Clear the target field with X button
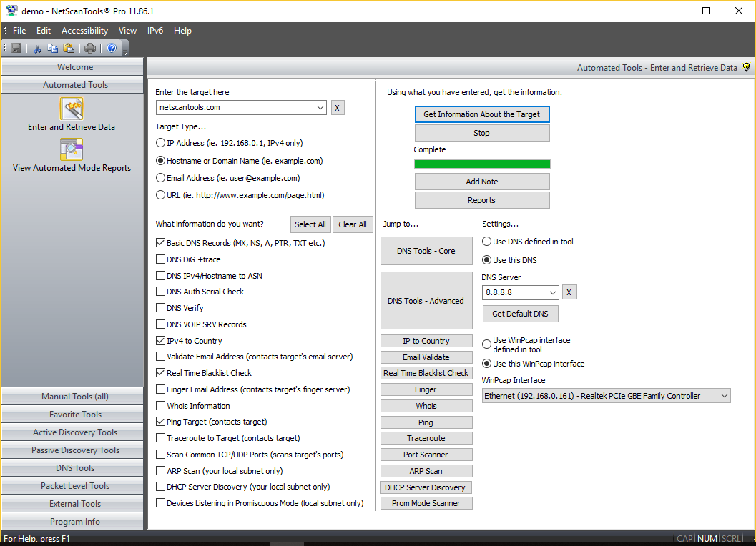This screenshot has width=756, height=546. click(338, 108)
